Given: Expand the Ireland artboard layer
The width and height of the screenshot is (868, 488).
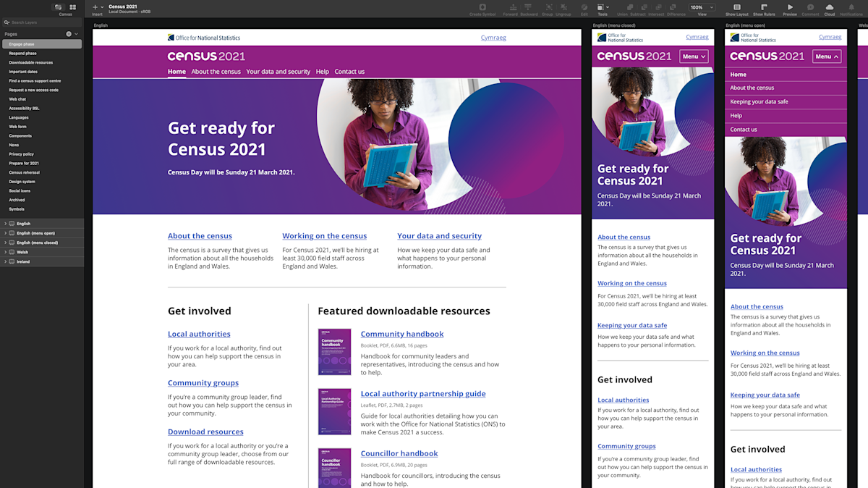Looking at the screenshot, I should (x=5, y=261).
